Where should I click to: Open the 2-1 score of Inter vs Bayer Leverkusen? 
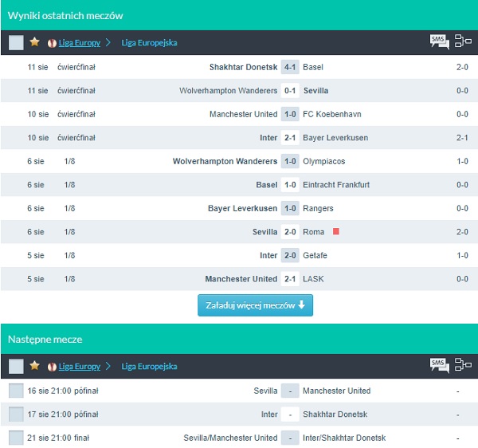point(290,138)
